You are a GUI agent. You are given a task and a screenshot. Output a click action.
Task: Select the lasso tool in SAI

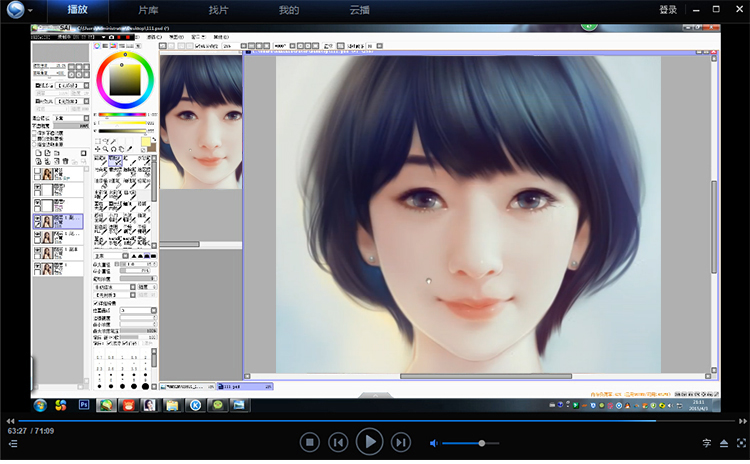(106, 142)
